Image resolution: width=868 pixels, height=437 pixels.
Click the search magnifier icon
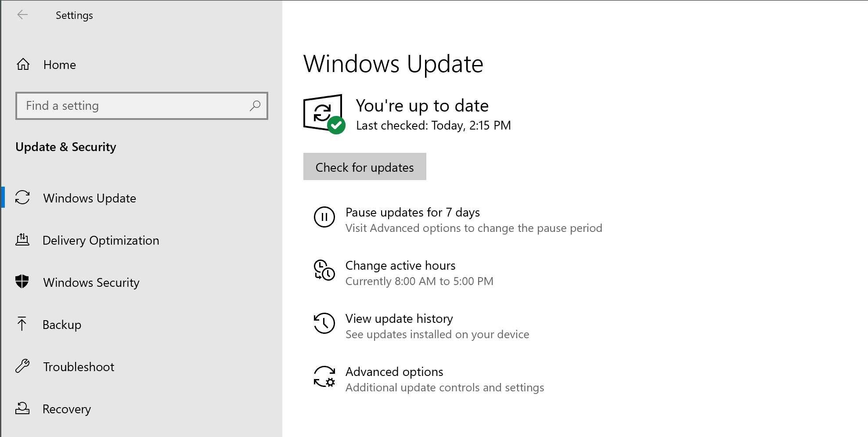point(255,105)
